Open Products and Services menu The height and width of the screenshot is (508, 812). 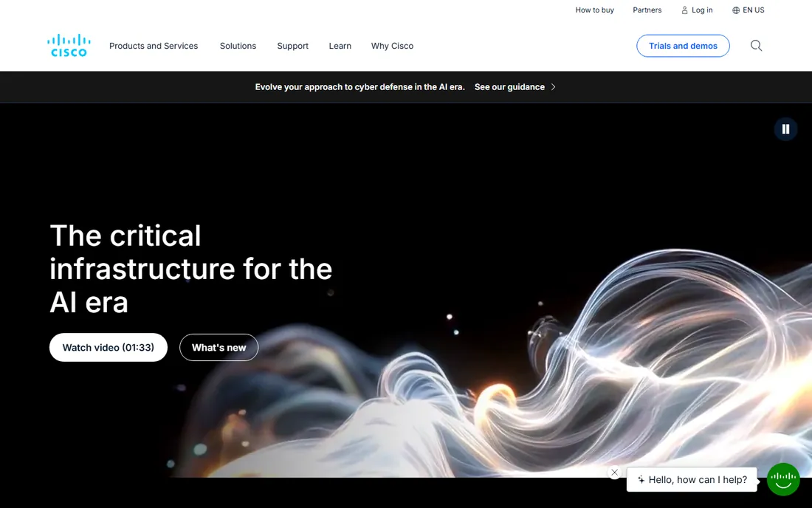[154, 46]
